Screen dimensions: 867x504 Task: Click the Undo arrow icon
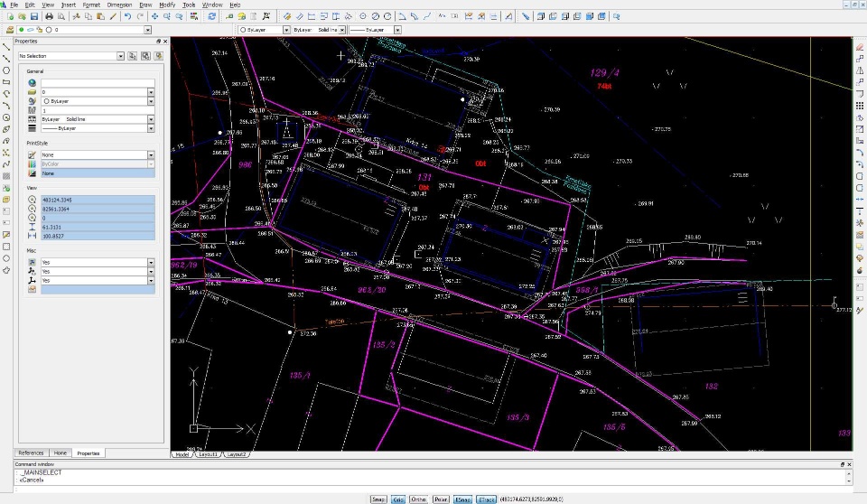click(126, 16)
